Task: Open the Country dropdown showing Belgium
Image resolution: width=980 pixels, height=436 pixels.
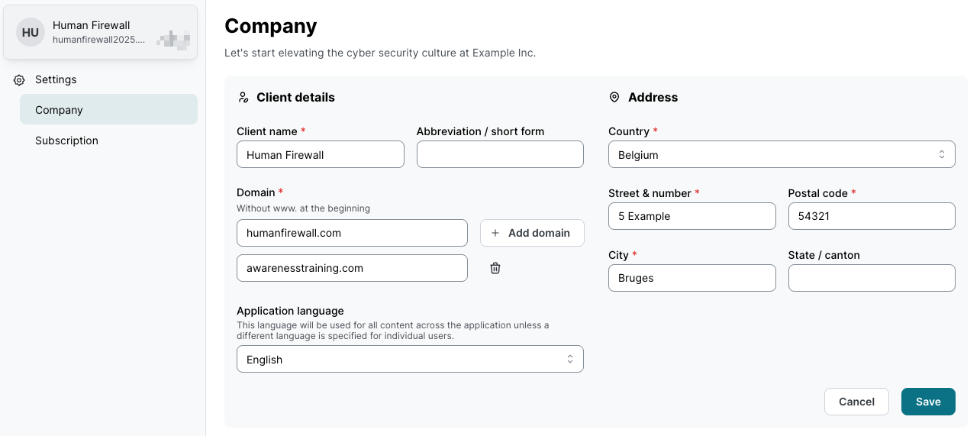Action: point(781,155)
